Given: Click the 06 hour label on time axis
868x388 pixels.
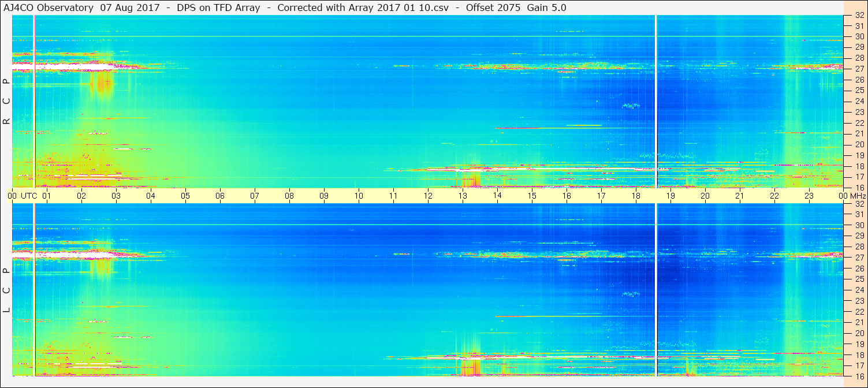Looking at the screenshot, I should tap(220, 196).
